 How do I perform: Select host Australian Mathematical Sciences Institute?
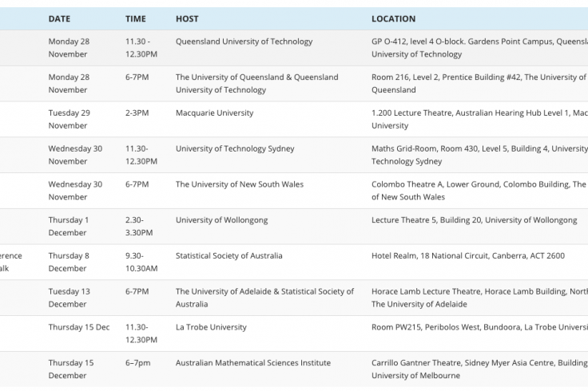253,362
